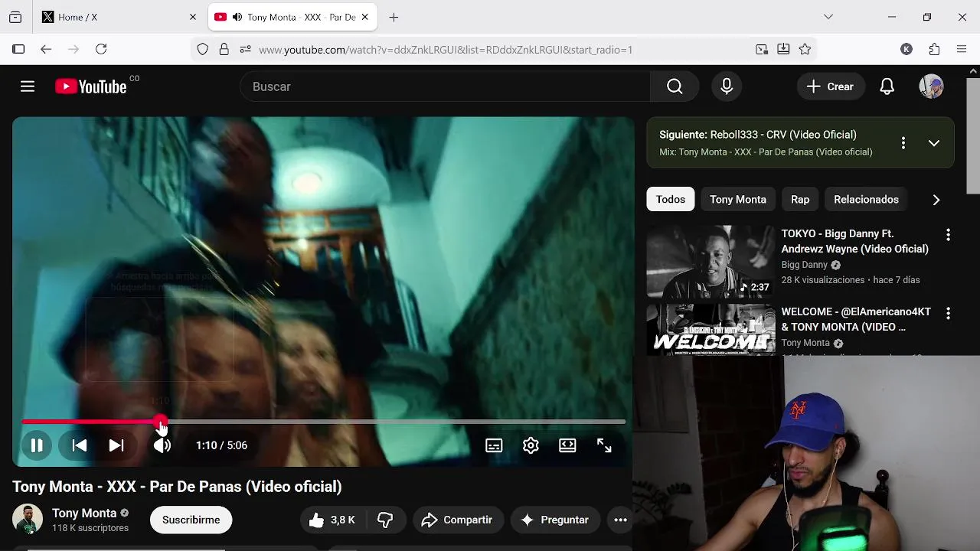Show more filter chips with arrow
980x551 pixels.
tap(936, 200)
